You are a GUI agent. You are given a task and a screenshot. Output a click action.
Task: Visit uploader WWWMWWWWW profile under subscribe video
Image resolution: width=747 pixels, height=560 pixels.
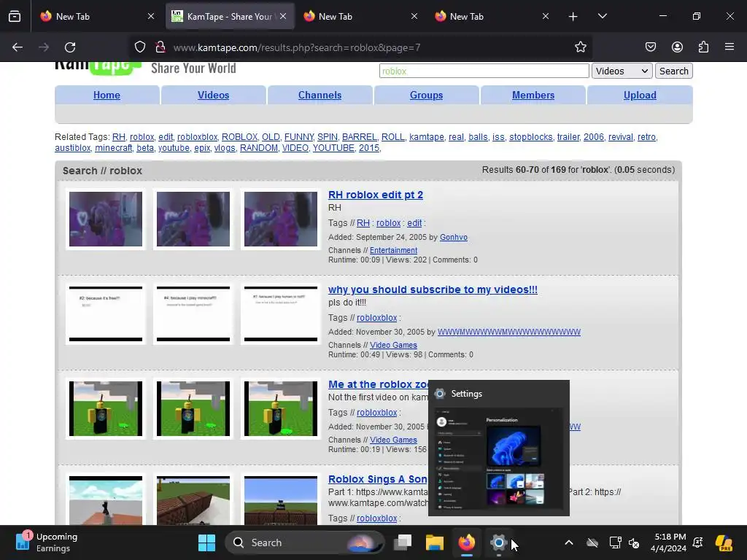coord(508,332)
